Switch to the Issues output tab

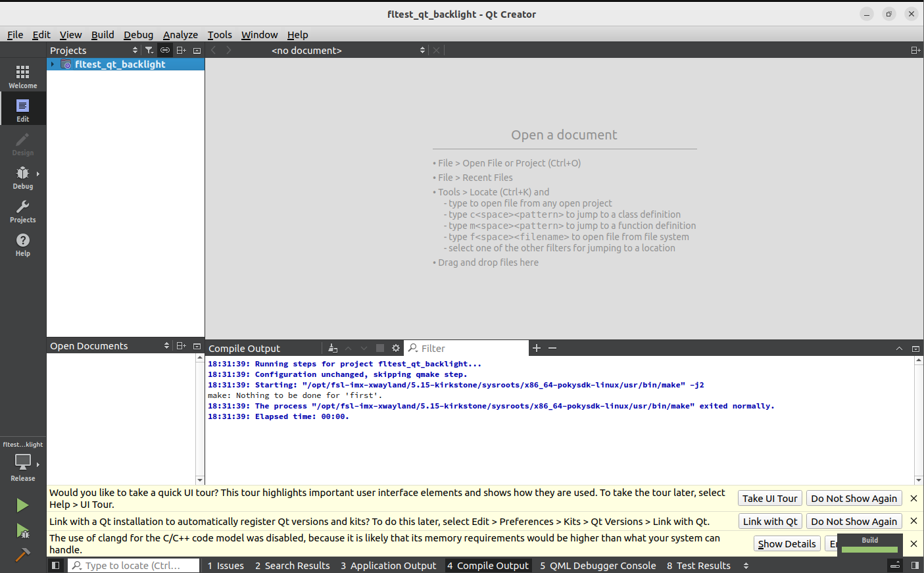click(226, 566)
